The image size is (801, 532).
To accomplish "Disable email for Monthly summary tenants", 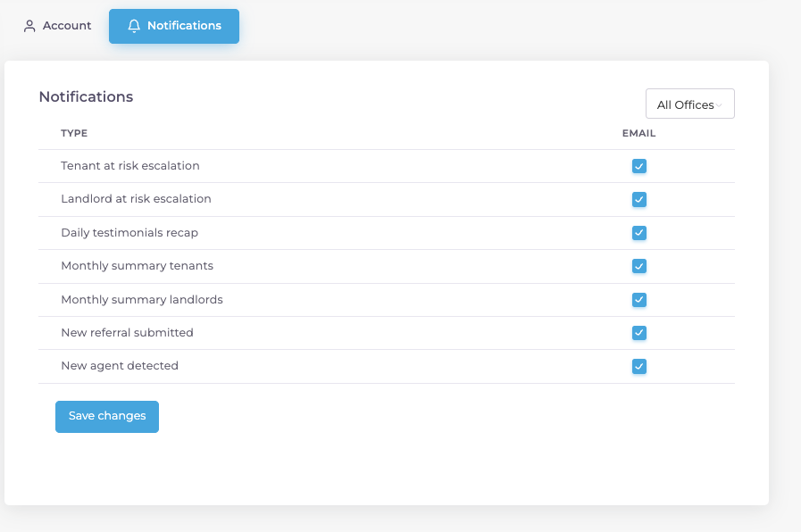I will (x=639, y=266).
